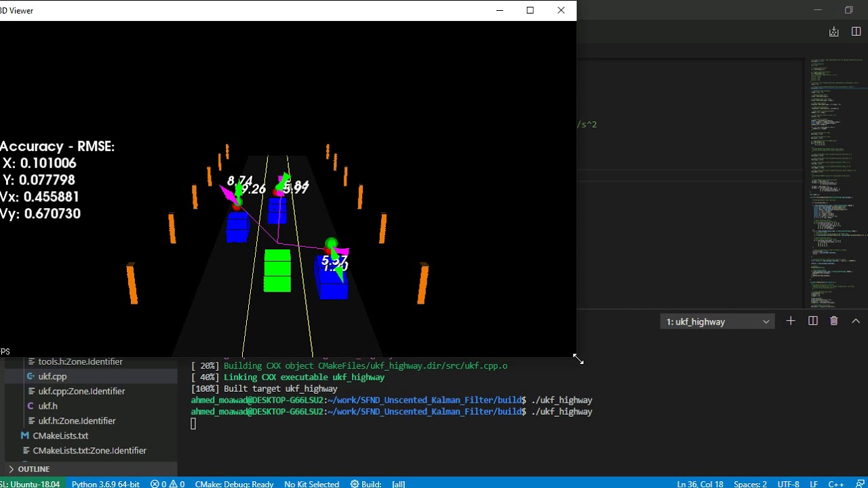Select tools.h:Zone.Identifier file

(80, 362)
